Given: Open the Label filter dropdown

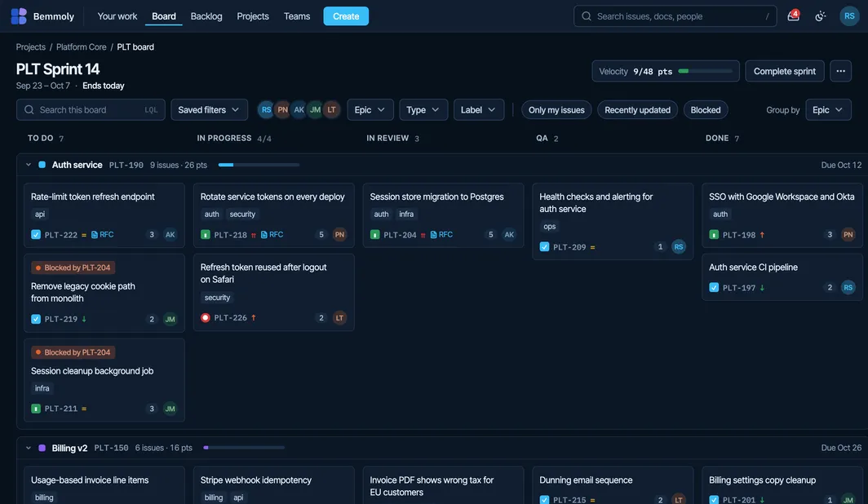Looking at the screenshot, I should [478, 109].
